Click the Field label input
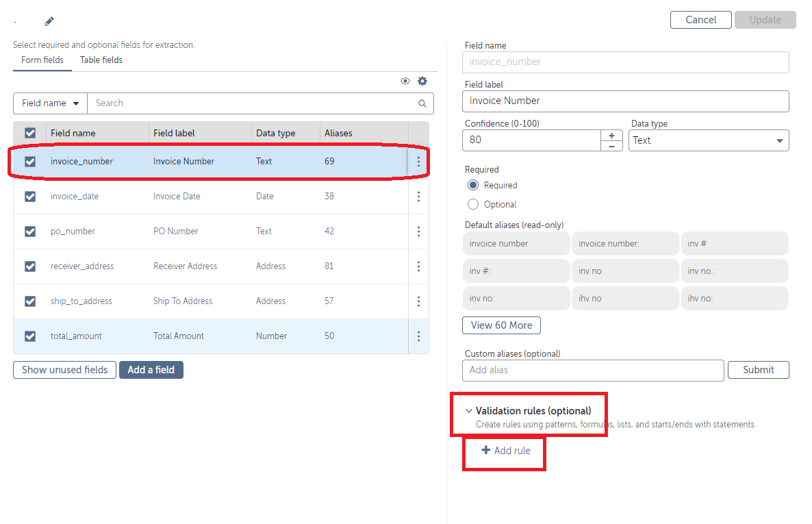812x524 pixels. click(626, 101)
